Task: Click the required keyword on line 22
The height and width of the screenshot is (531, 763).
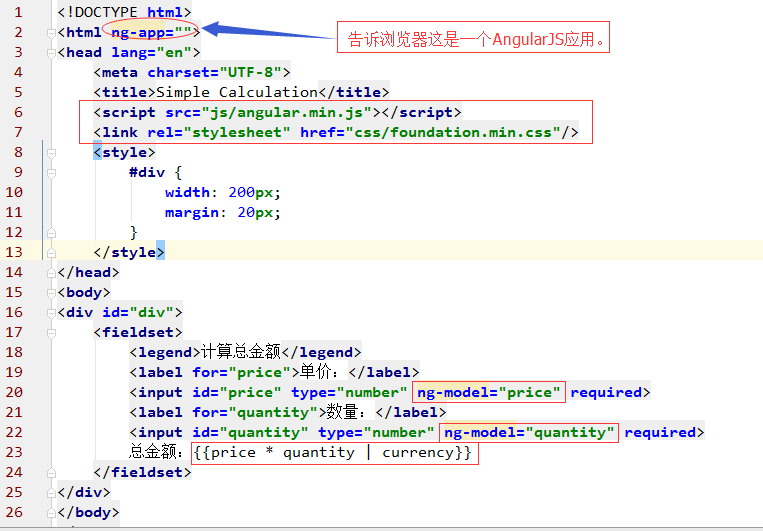Action: (x=660, y=432)
